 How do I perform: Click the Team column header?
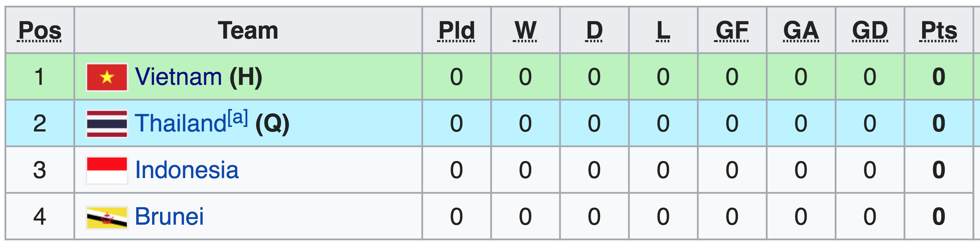pos(248,30)
